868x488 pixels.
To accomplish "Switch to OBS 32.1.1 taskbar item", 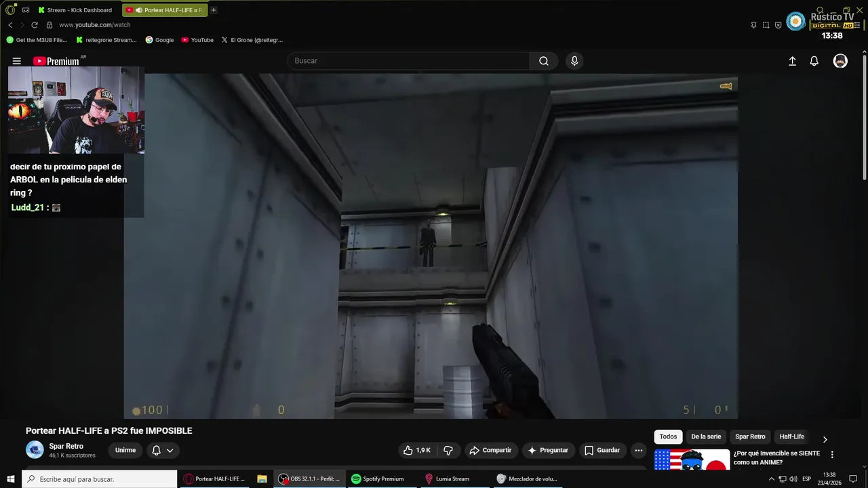I will [310, 479].
